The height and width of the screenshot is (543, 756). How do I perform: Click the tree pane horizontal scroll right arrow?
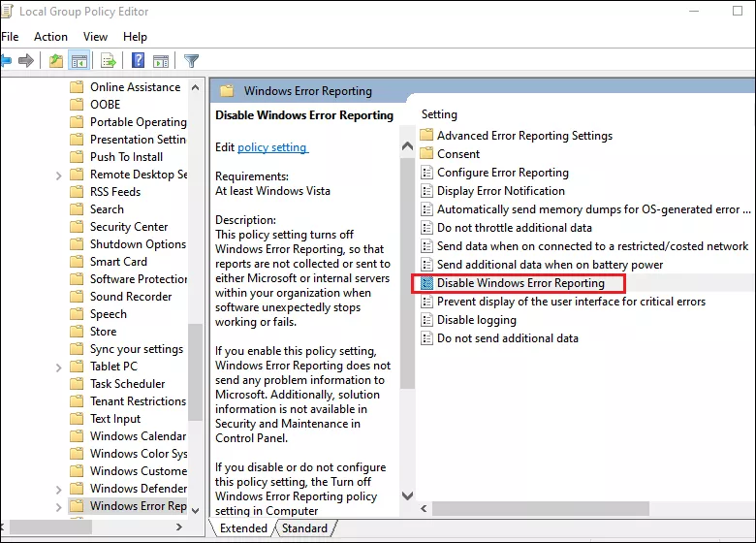pos(179,527)
